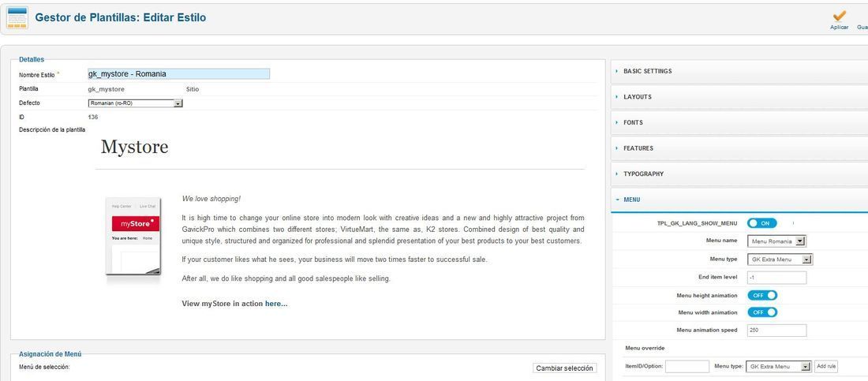This screenshot has height=381, width=868.
Task: Expand the BASIC SETTINGS panel
Action: (739, 72)
